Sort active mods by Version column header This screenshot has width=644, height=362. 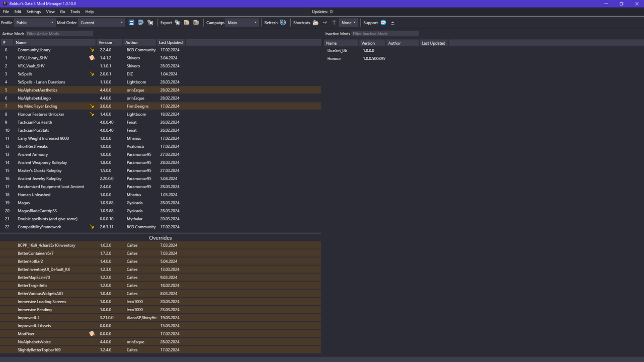click(109, 43)
